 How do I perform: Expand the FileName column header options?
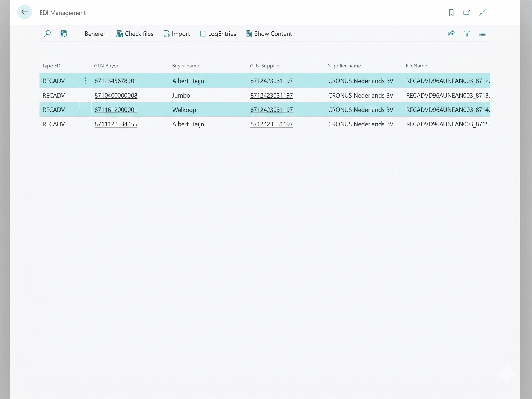click(416, 66)
